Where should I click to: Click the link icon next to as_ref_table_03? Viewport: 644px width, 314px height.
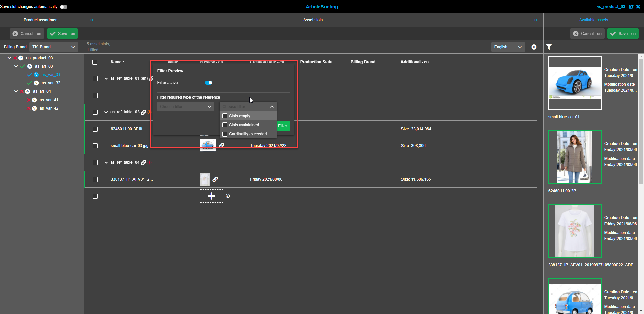point(144,112)
